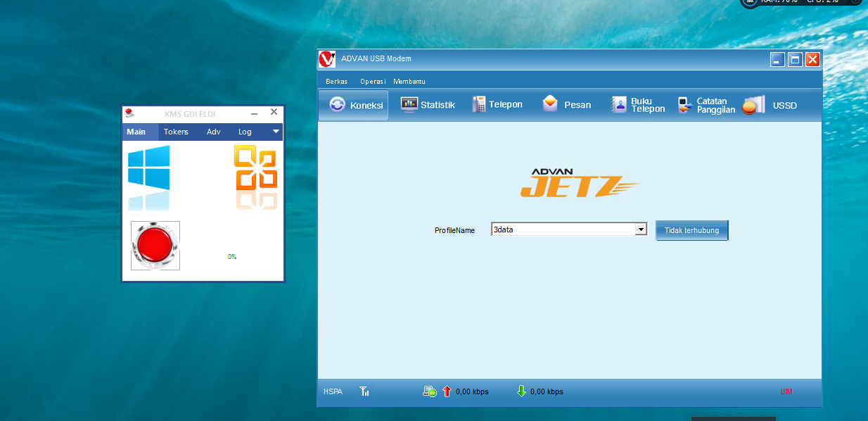Switch to the Statistik tab

click(x=428, y=105)
